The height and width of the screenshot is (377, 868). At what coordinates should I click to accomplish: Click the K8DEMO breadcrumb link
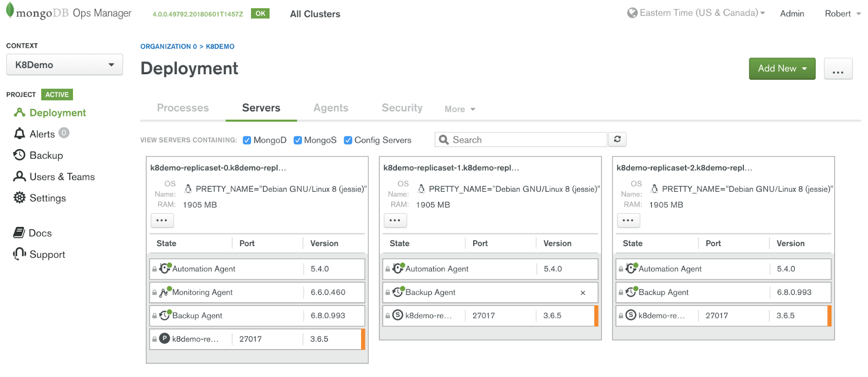(220, 46)
